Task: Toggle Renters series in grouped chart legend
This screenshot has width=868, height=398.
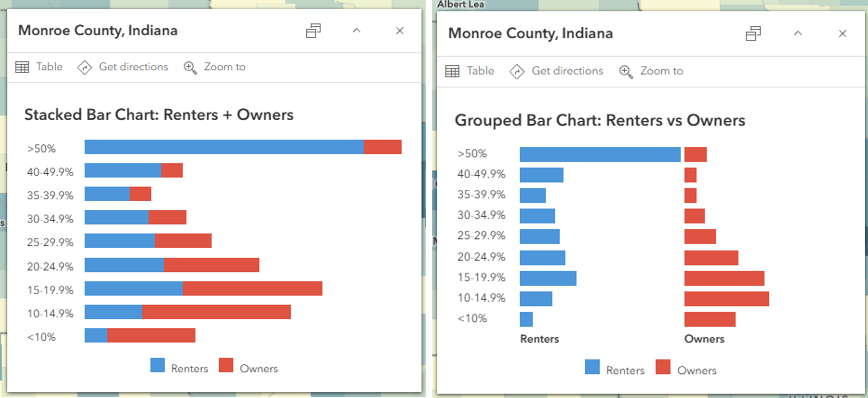Action: click(592, 367)
